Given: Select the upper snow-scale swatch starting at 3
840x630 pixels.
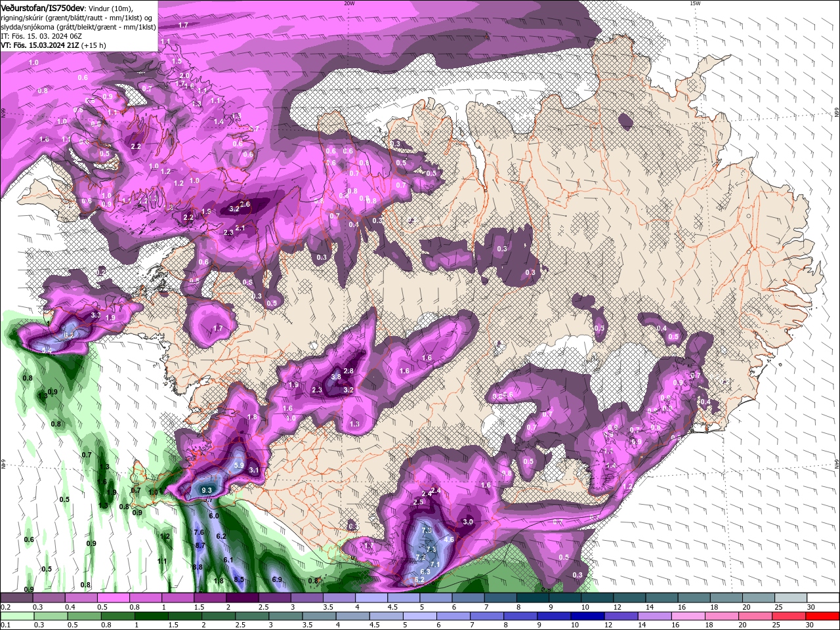Looking at the screenshot, I should click(x=306, y=598).
